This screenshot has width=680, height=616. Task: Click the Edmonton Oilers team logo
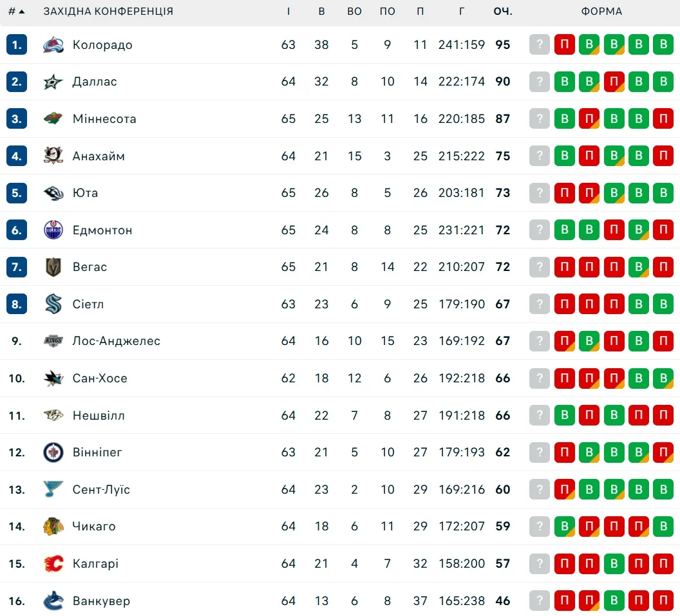point(53,230)
